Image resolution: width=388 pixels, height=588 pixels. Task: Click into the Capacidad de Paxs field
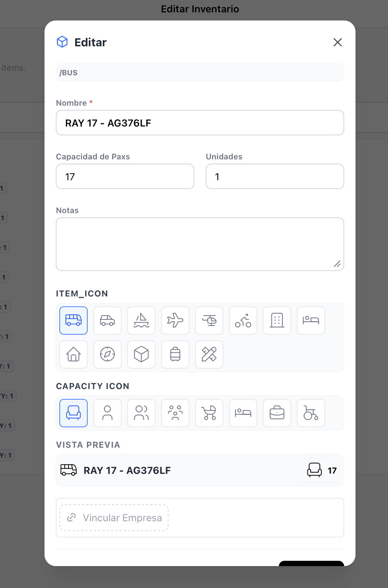tap(125, 176)
